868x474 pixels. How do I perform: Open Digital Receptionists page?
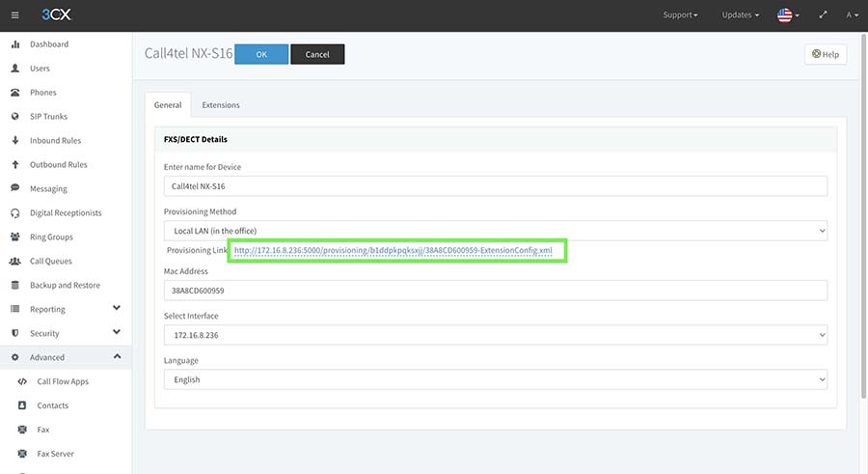pos(65,213)
